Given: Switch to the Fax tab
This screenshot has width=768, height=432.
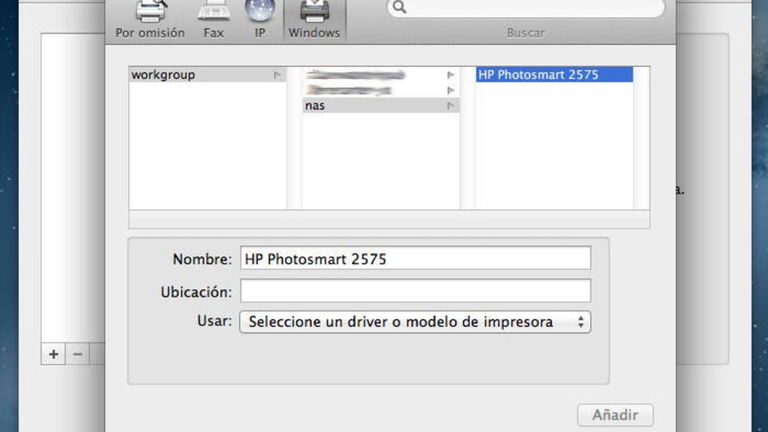Looking at the screenshot, I should [214, 20].
